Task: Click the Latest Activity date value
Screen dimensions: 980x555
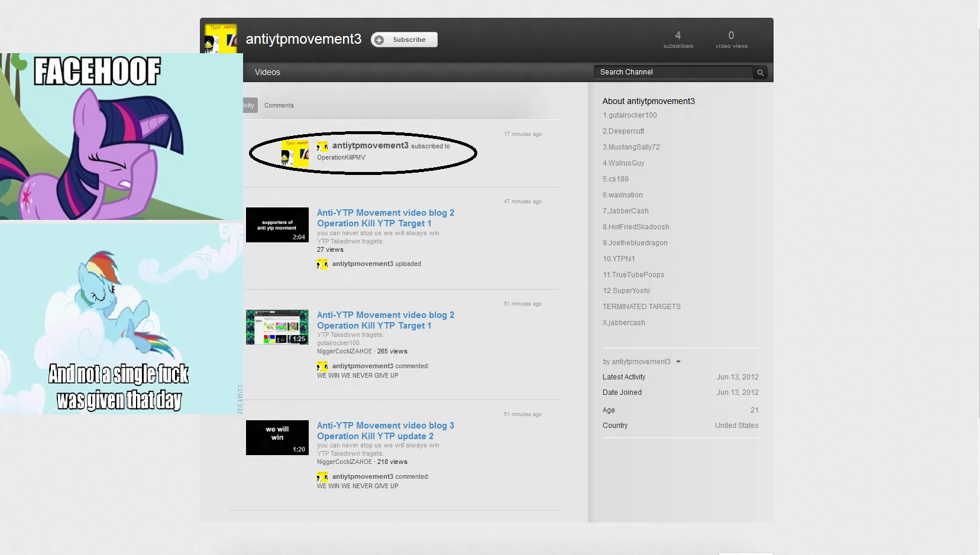Action: (738, 377)
